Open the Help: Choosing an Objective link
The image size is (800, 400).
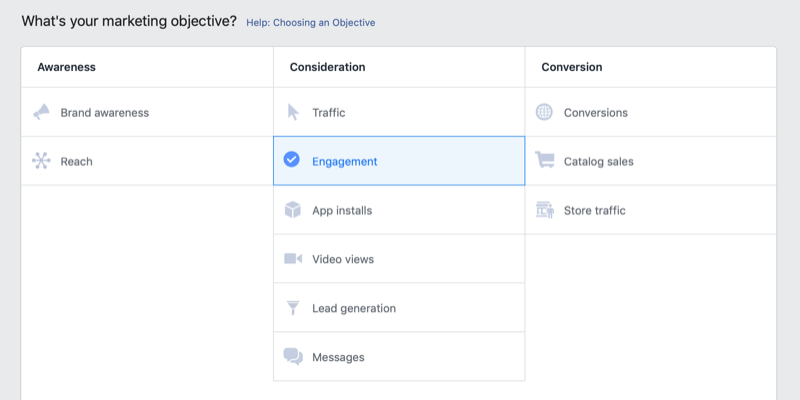[x=311, y=23]
